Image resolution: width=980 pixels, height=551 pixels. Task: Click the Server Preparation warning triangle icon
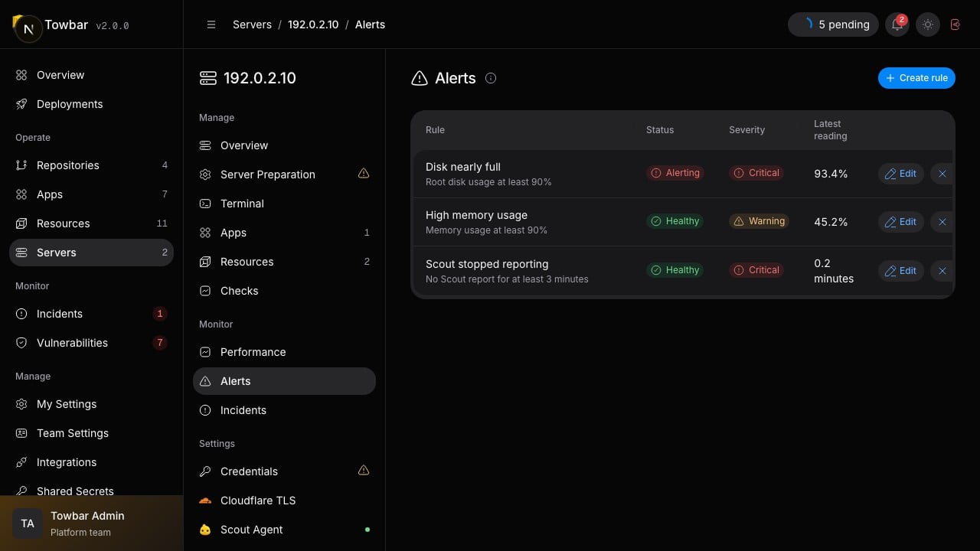point(364,174)
